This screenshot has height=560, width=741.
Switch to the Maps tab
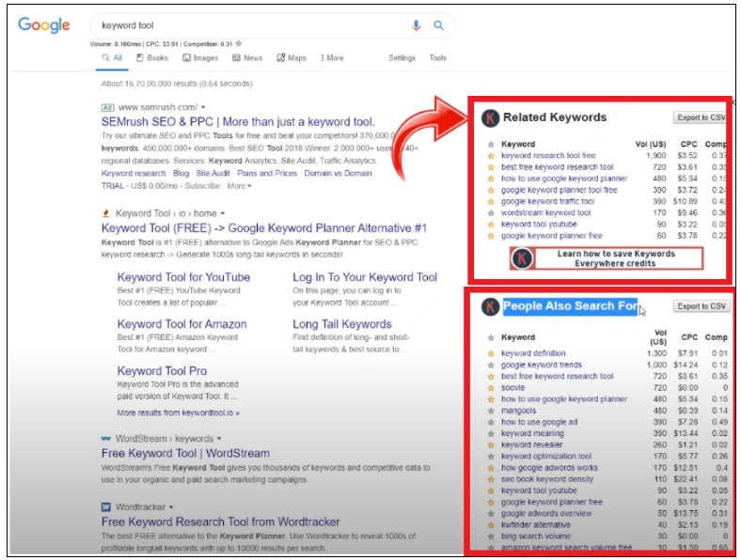click(292, 58)
